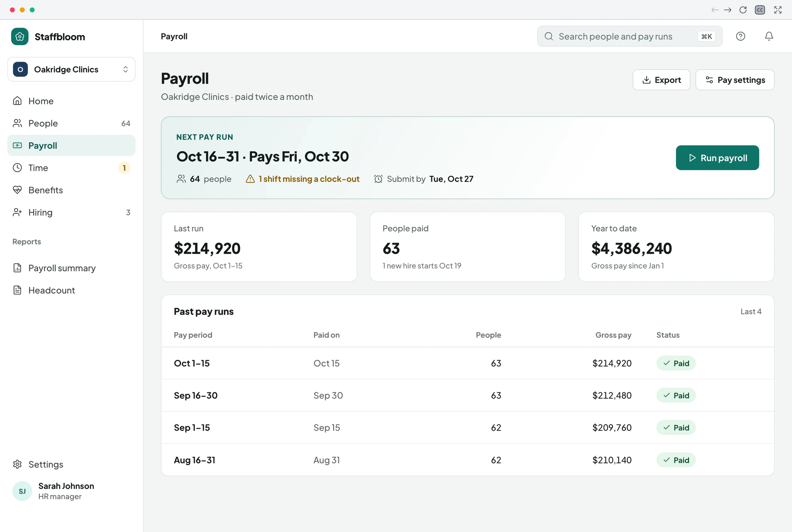The width and height of the screenshot is (792, 532).
Task: Open the Payroll summary report
Action: coord(71,268)
